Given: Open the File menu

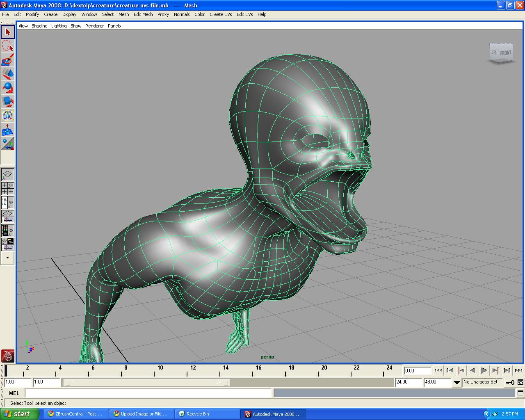Looking at the screenshot, I should 5,14.
